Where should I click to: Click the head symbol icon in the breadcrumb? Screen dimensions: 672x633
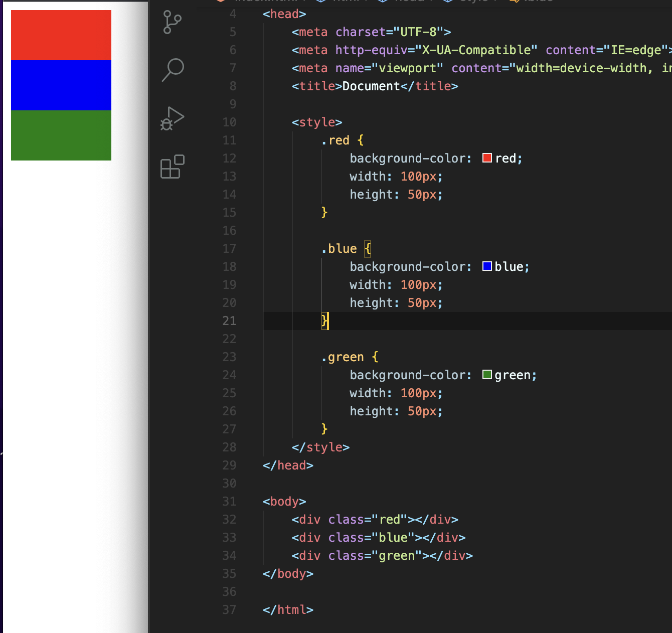point(383,1)
